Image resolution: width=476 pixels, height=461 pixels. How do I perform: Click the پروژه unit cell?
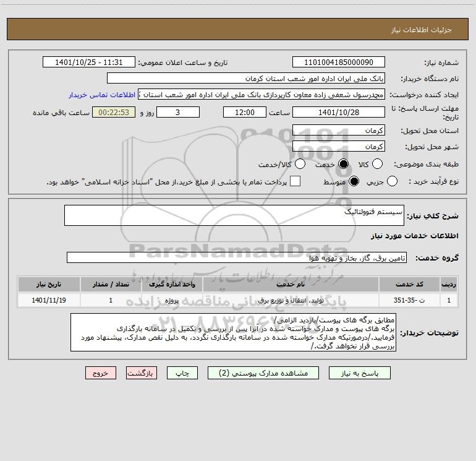tap(172, 300)
